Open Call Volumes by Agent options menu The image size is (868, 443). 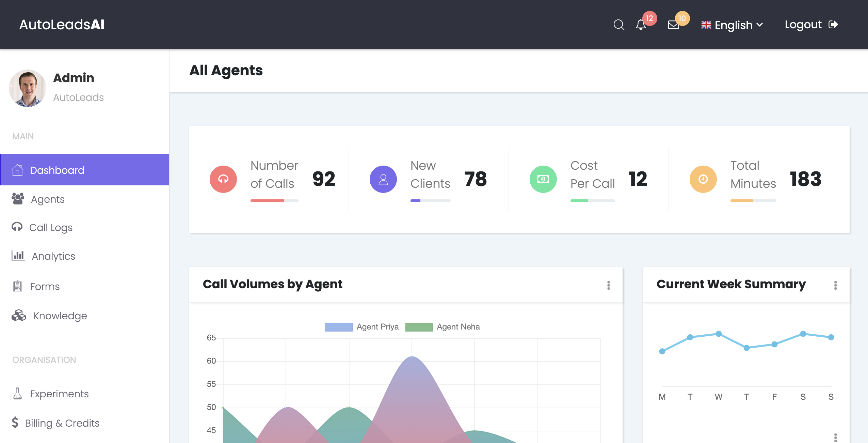click(x=609, y=285)
